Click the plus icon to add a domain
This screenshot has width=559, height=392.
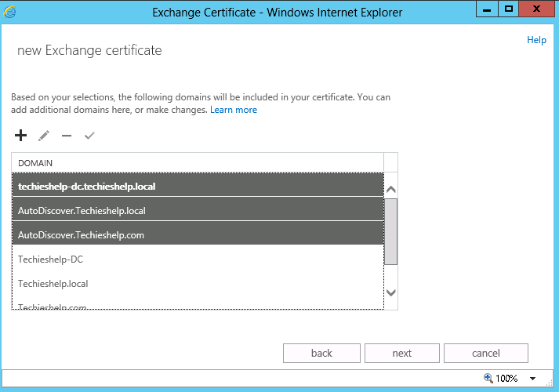tap(20, 136)
